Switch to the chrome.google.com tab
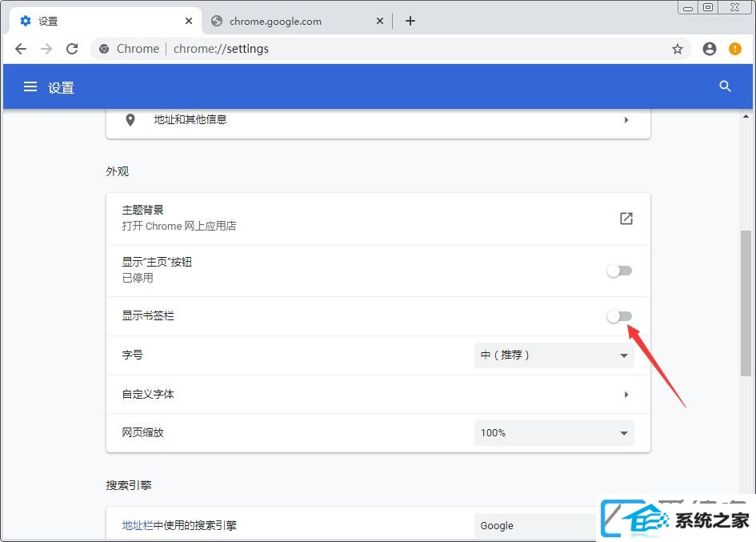Image resolution: width=756 pixels, height=542 pixels. [x=297, y=21]
